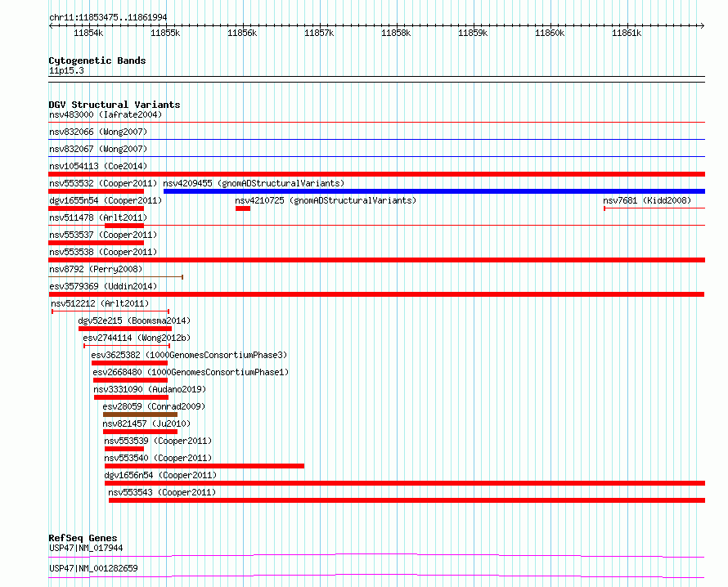
Task: Click nsv553538 (Cooper2011) label
Action: pyautogui.click(x=103, y=253)
